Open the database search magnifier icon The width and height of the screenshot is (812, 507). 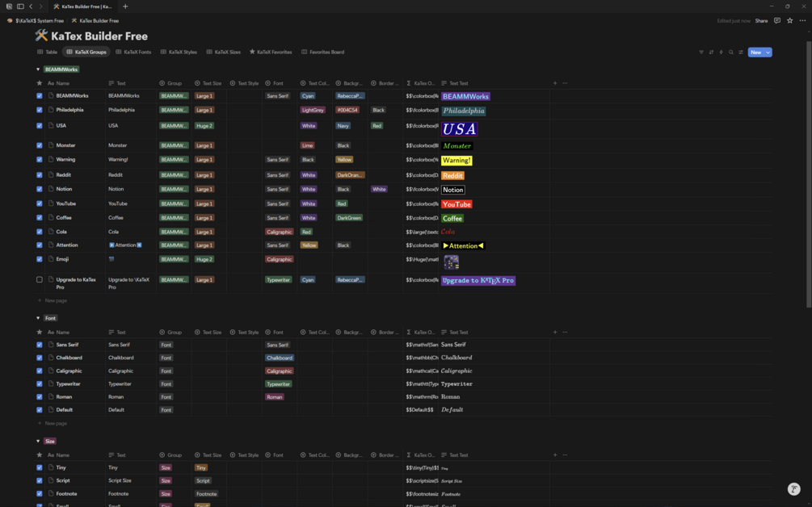tap(730, 52)
